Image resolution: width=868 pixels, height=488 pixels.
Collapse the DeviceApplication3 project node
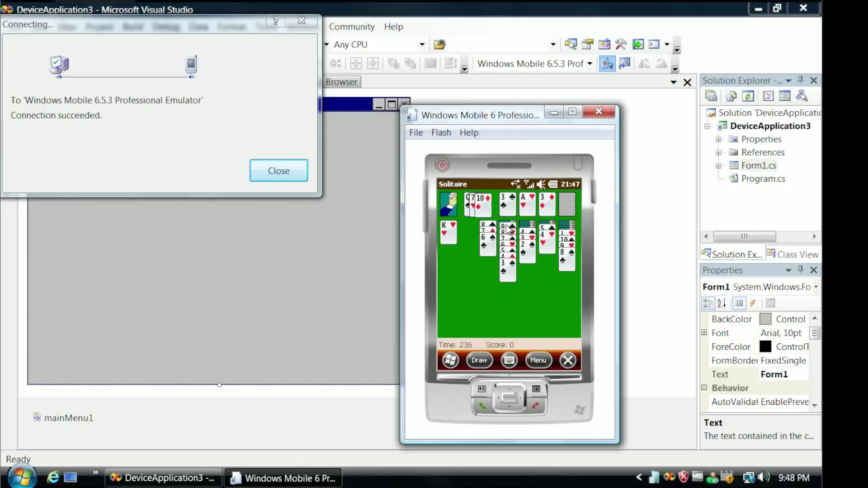point(707,127)
